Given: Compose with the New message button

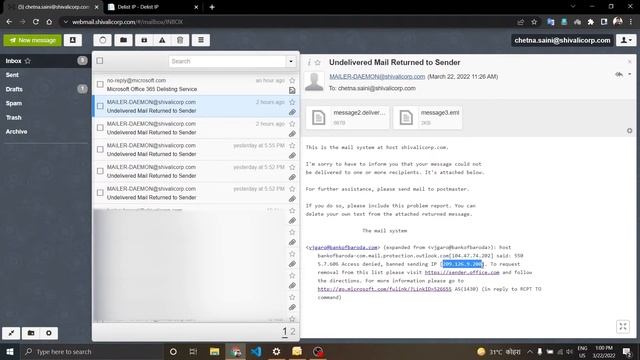Looking at the screenshot, I should (33, 40).
